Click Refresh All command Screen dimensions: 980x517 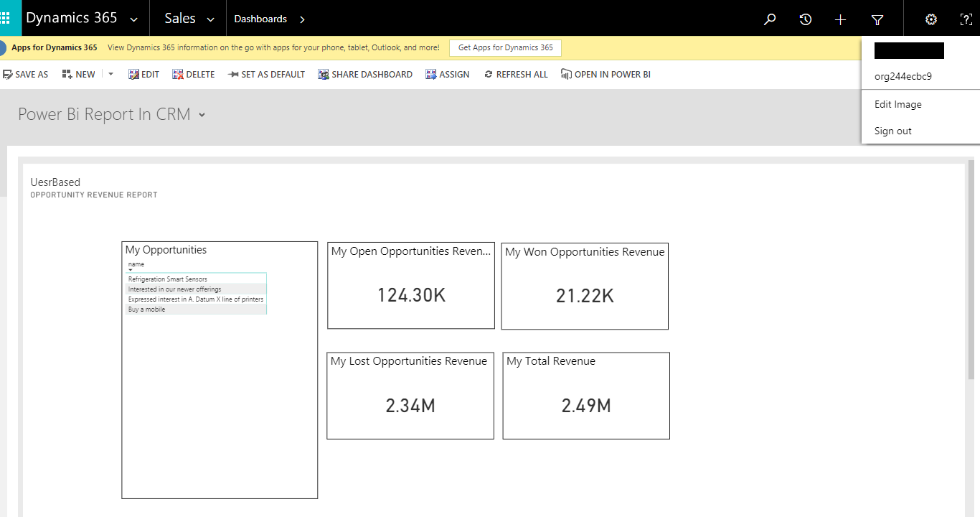tap(517, 74)
